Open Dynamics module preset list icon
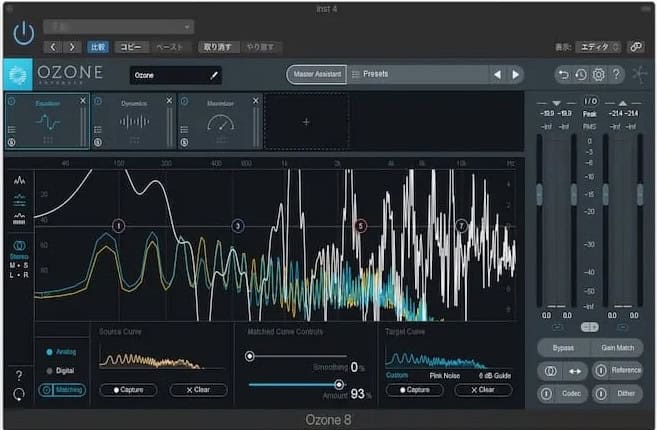The width and height of the screenshot is (657, 430). click(x=98, y=129)
